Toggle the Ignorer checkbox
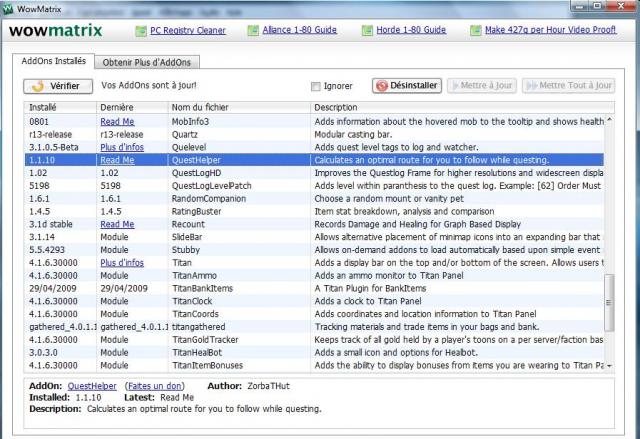Viewport: 640px width, 439px height. coord(316,86)
